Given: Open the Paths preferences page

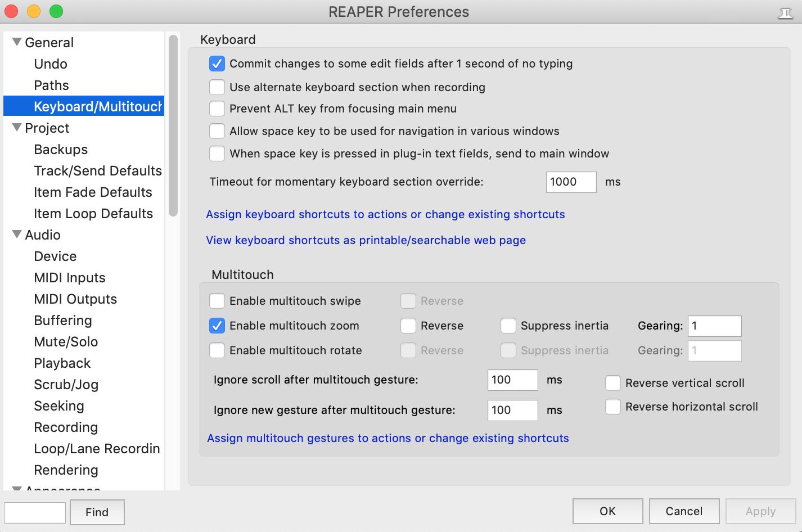Looking at the screenshot, I should coord(51,85).
